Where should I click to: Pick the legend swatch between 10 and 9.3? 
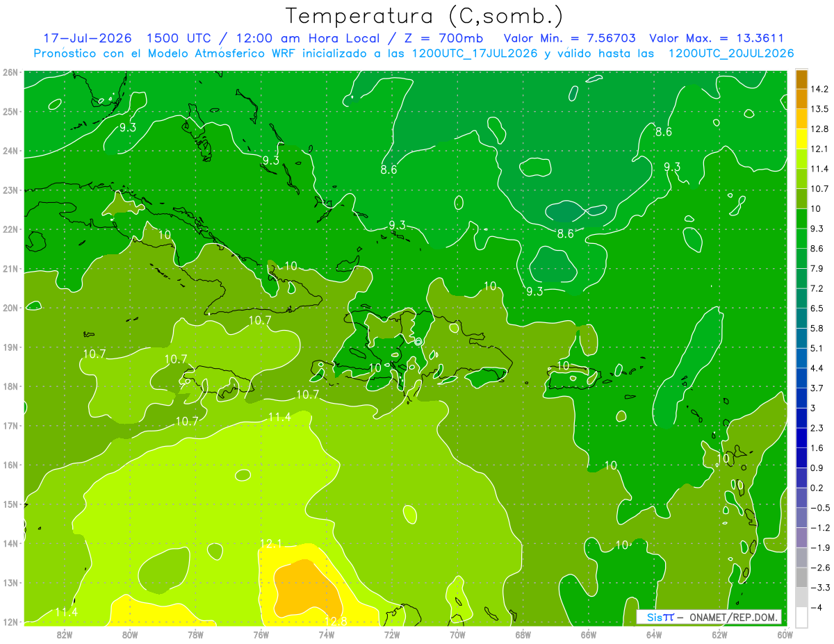801,218
